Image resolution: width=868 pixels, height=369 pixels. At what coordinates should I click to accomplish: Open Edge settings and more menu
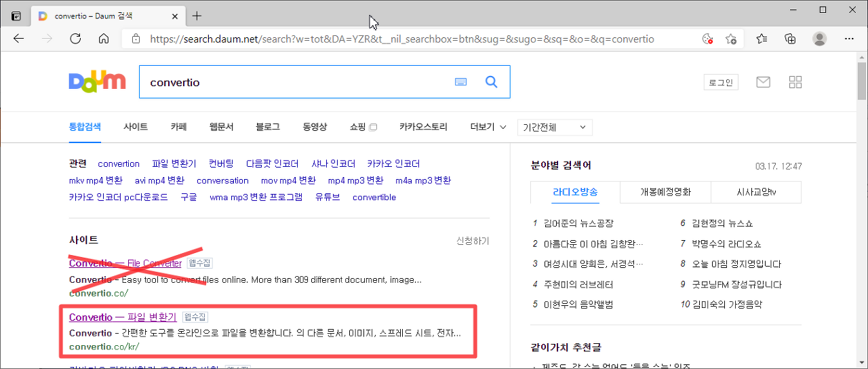849,39
